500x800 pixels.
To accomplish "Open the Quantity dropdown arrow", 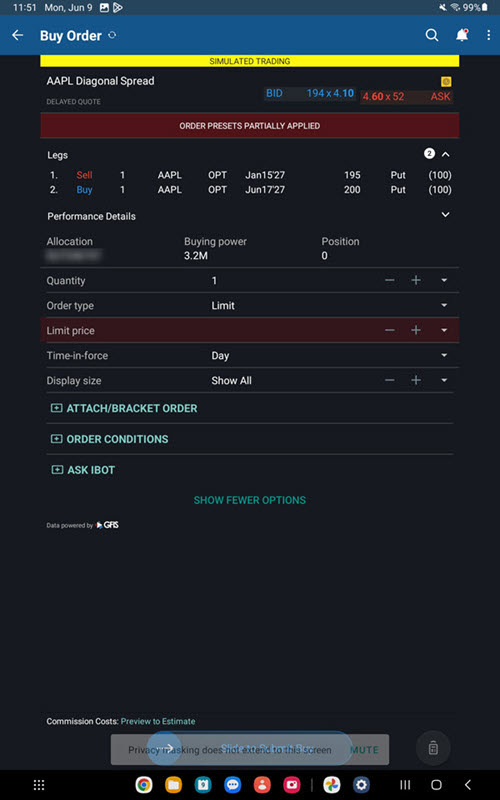I will [444, 281].
